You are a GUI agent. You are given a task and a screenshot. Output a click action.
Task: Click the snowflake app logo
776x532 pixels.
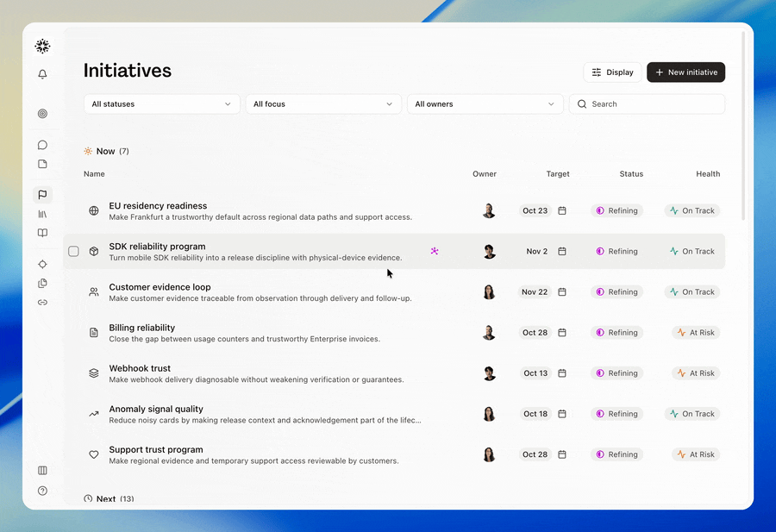pyautogui.click(x=42, y=46)
